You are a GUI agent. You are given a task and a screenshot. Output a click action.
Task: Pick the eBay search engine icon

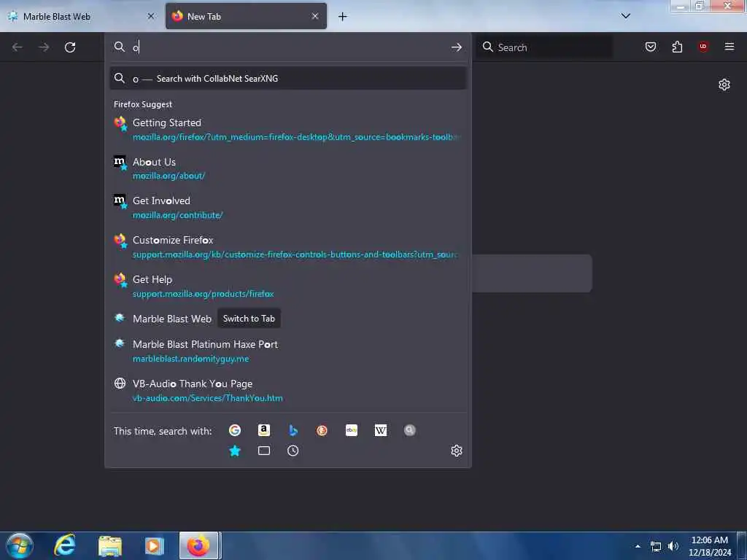(x=352, y=430)
